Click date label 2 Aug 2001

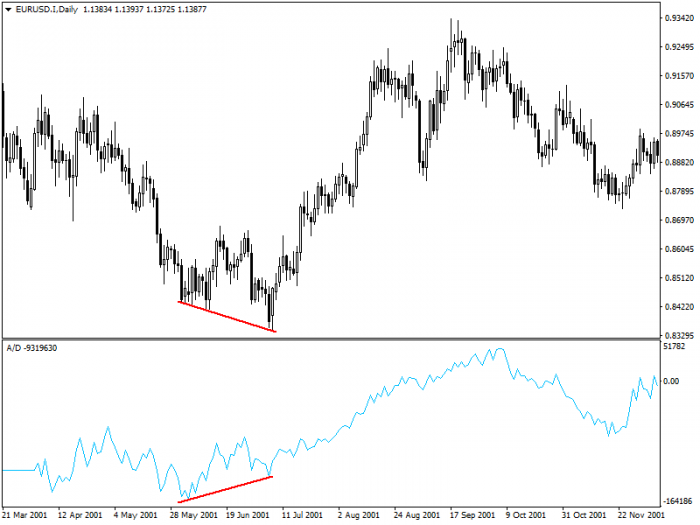(358, 515)
